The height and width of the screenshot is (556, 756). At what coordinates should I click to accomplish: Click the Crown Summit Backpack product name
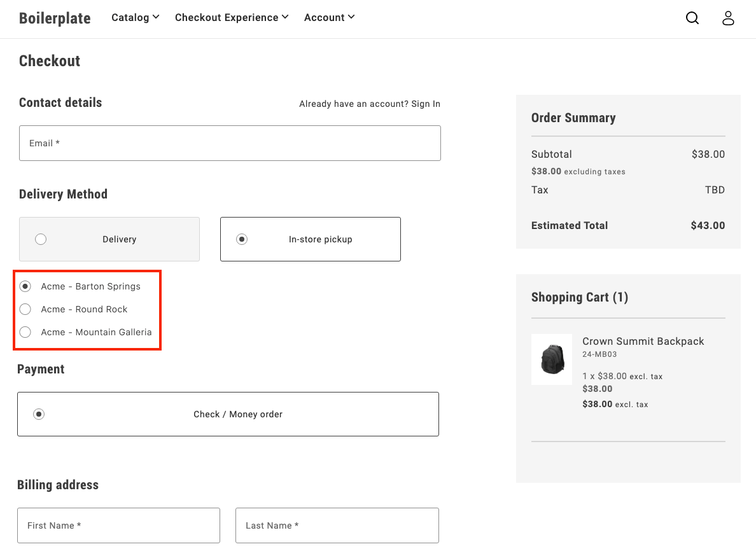coord(643,341)
